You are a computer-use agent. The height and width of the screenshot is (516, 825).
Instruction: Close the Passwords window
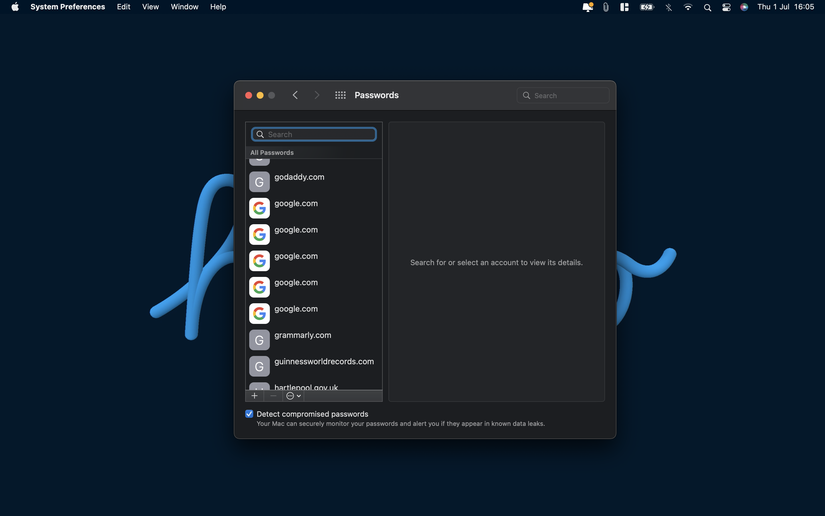point(248,95)
